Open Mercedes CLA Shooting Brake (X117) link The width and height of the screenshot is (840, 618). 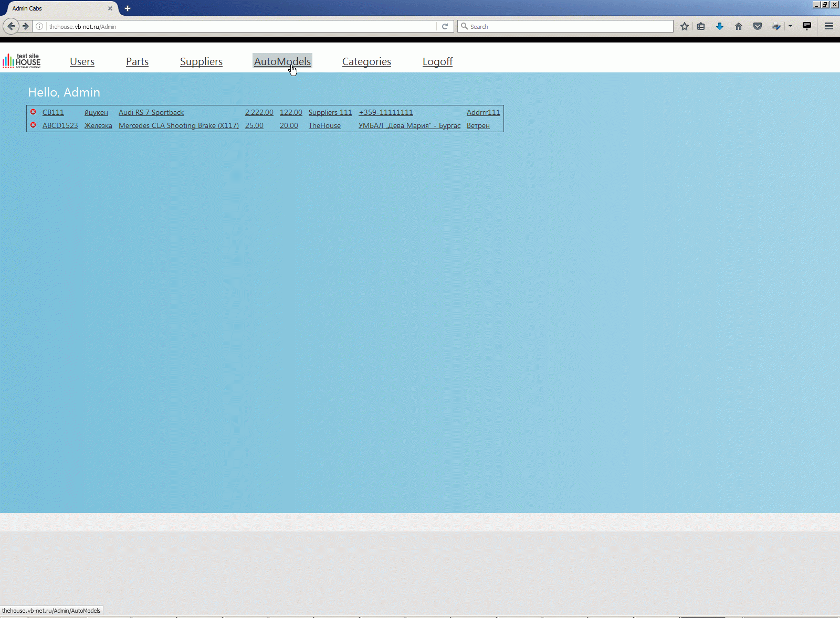pyautogui.click(x=178, y=125)
